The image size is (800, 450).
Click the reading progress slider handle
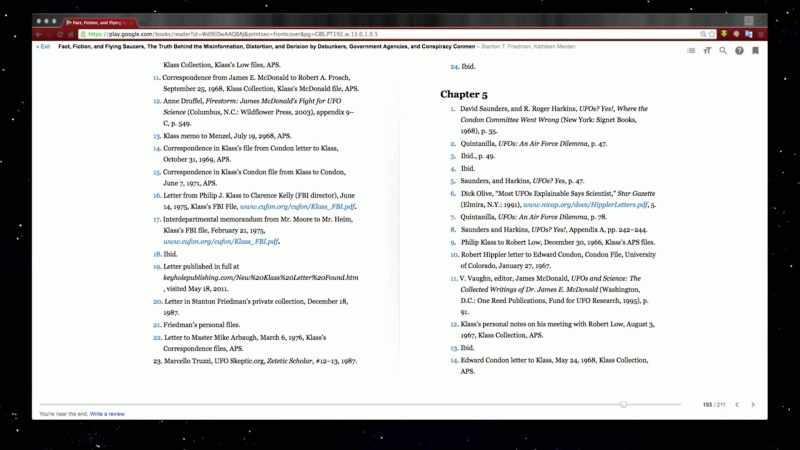[x=623, y=404]
